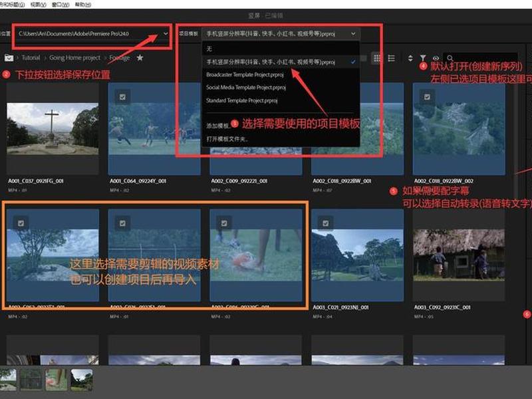Click the tree thumbnail in the selection tray
The height and width of the screenshot is (399, 532).
8,380
